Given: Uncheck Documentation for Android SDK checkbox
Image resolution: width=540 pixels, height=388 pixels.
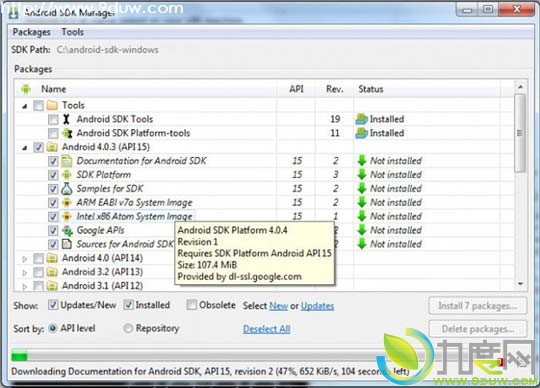Looking at the screenshot, I should click(53, 161).
